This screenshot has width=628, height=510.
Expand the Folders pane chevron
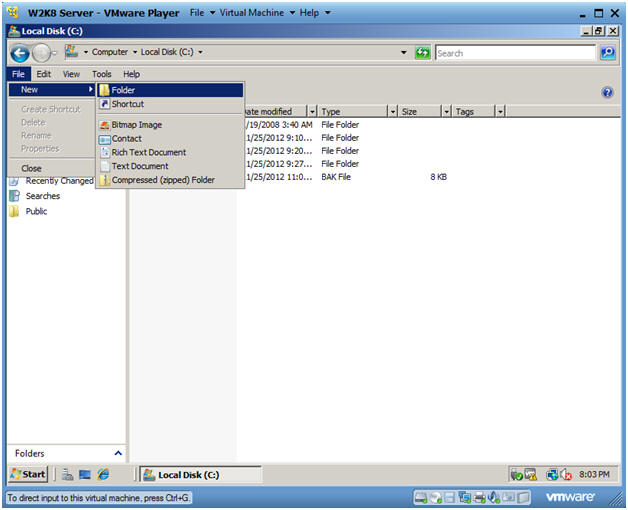click(118, 453)
